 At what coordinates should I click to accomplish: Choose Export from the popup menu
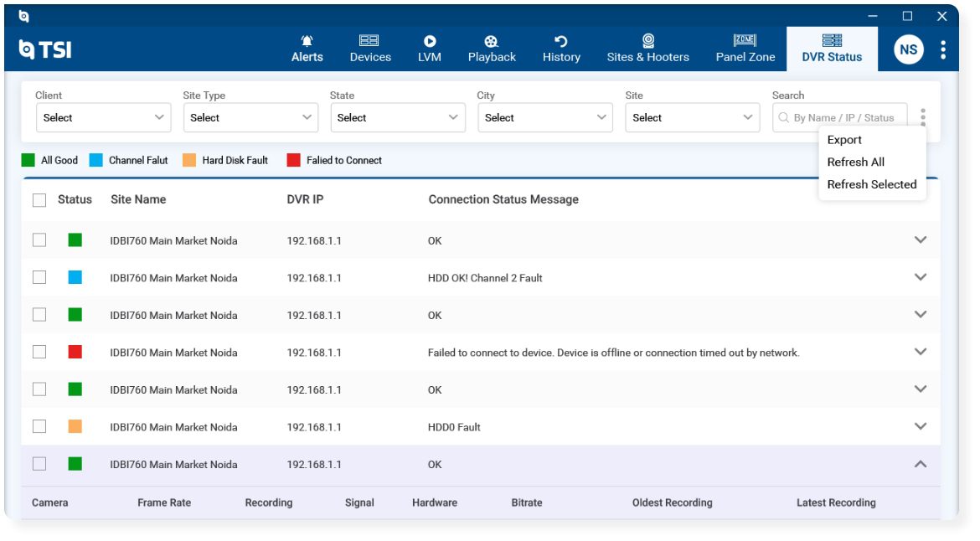(x=844, y=140)
